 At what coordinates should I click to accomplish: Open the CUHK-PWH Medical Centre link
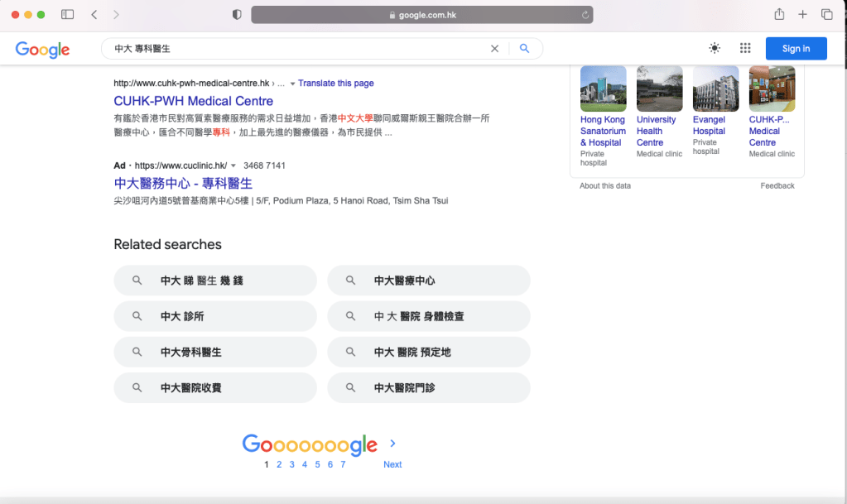click(193, 101)
